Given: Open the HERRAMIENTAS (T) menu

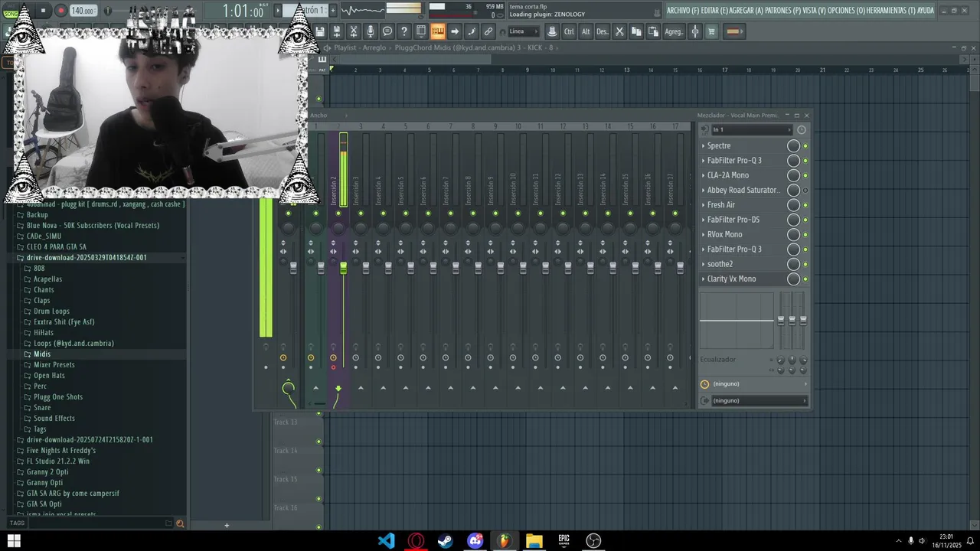Looking at the screenshot, I should pyautogui.click(x=890, y=11).
